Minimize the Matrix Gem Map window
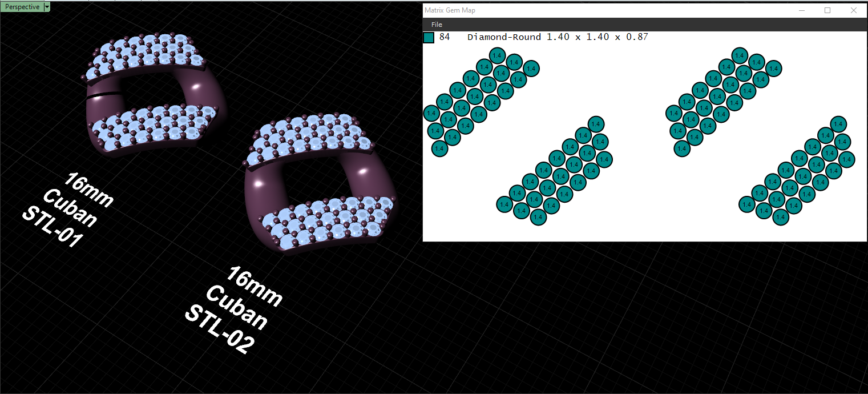 click(x=802, y=10)
